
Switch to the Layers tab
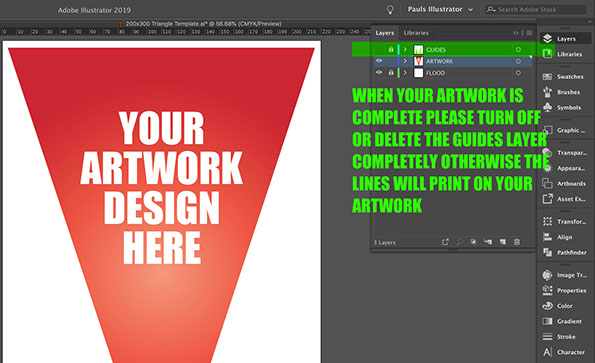coord(385,33)
